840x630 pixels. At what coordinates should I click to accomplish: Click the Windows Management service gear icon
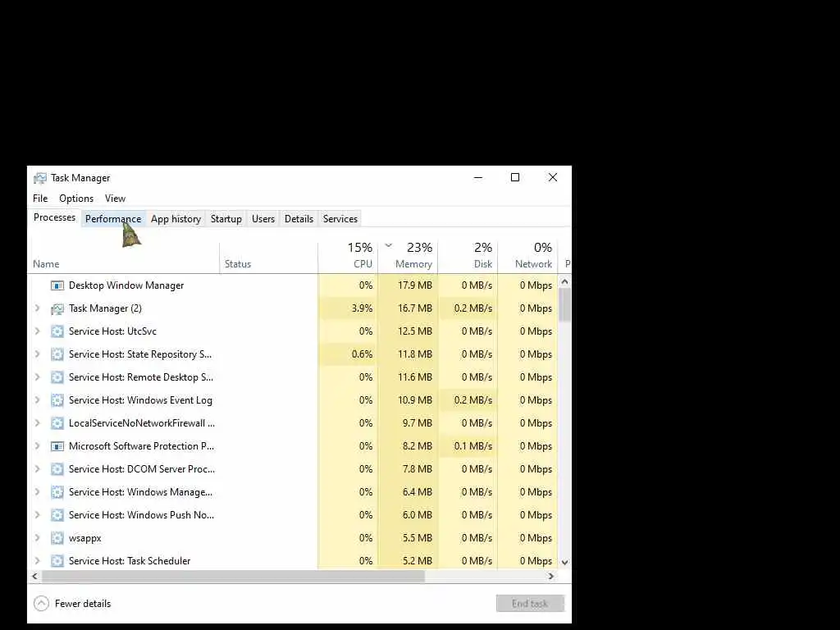57,492
